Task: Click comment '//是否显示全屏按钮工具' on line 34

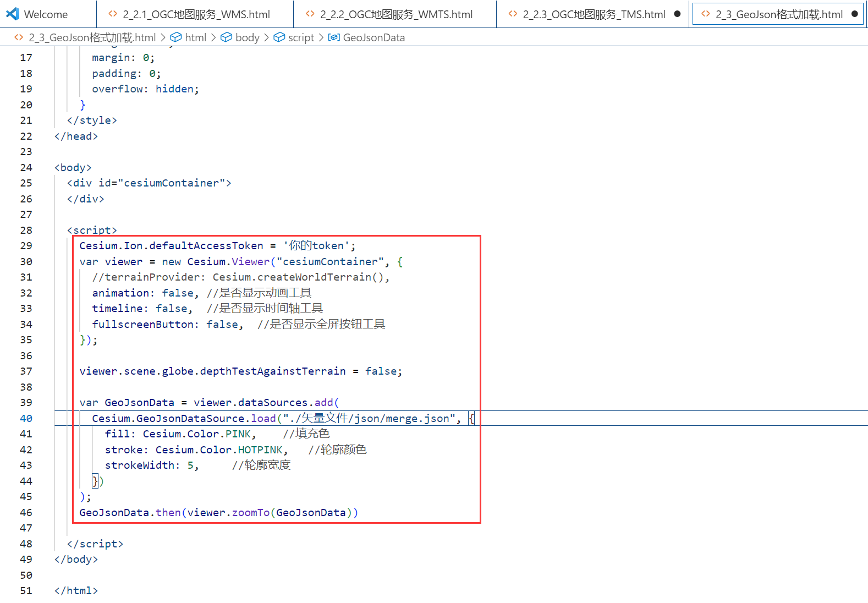Action: (x=321, y=325)
